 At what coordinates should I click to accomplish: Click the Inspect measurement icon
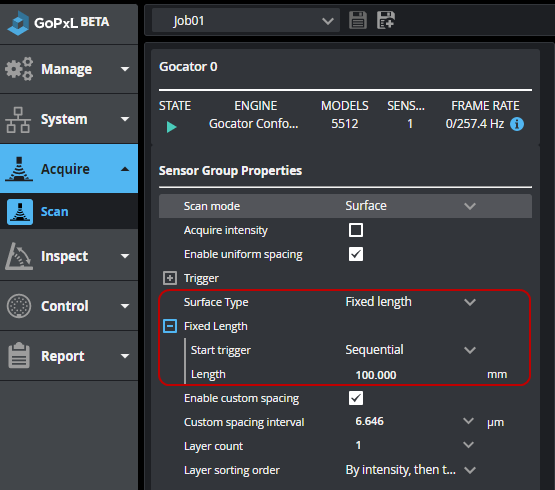[x=19, y=256]
